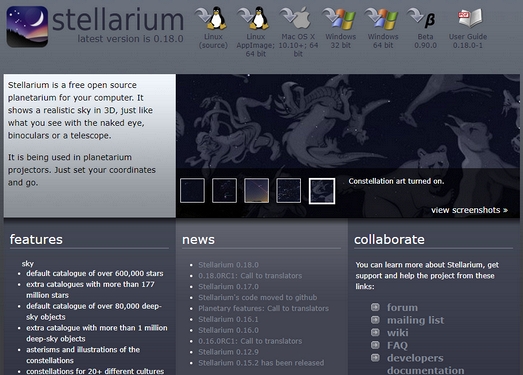Click 'extra catalogue with more than 1 million deep-sky objects'
This screenshot has width=523, height=375.
[x=97, y=333]
